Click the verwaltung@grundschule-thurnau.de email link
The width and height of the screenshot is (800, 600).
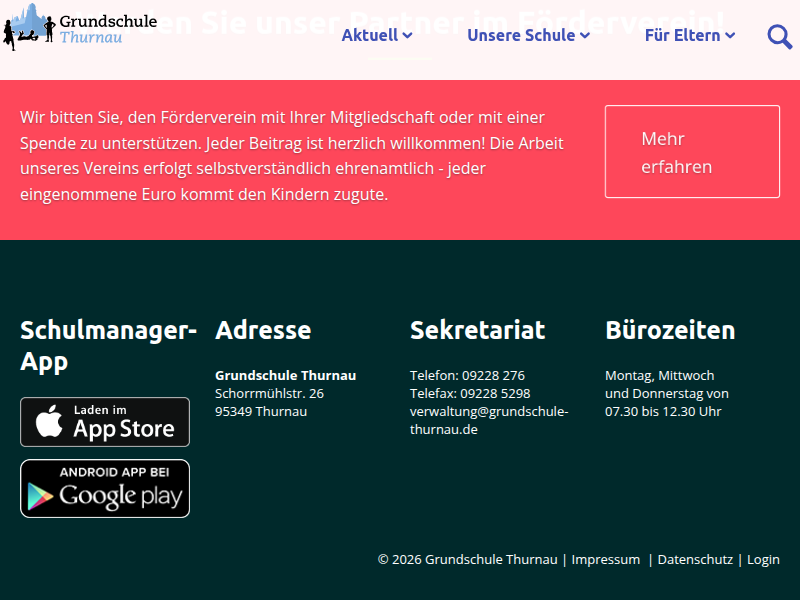(488, 420)
